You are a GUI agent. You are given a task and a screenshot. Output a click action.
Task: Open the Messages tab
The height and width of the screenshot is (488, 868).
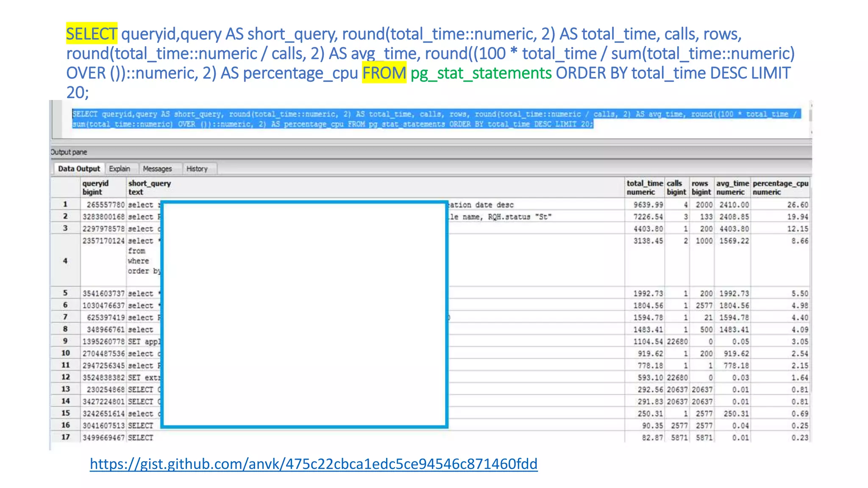[157, 169]
